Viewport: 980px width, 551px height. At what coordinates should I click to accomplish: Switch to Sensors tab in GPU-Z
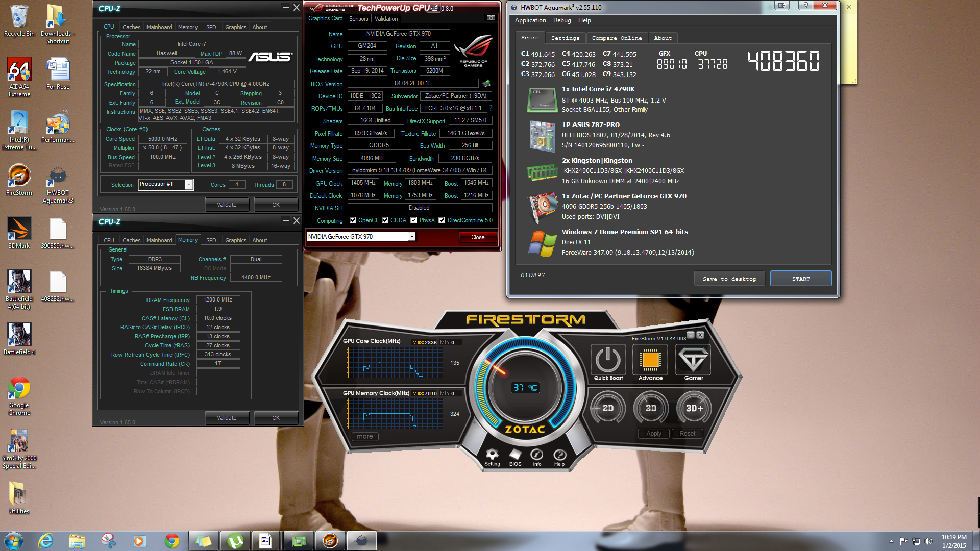pyautogui.click(x=358, y=19)
